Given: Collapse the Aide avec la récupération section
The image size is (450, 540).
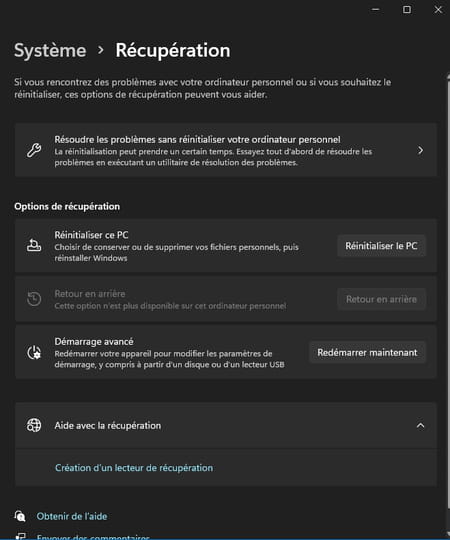Looking at the screenshot, I should (x=420, y=426).
